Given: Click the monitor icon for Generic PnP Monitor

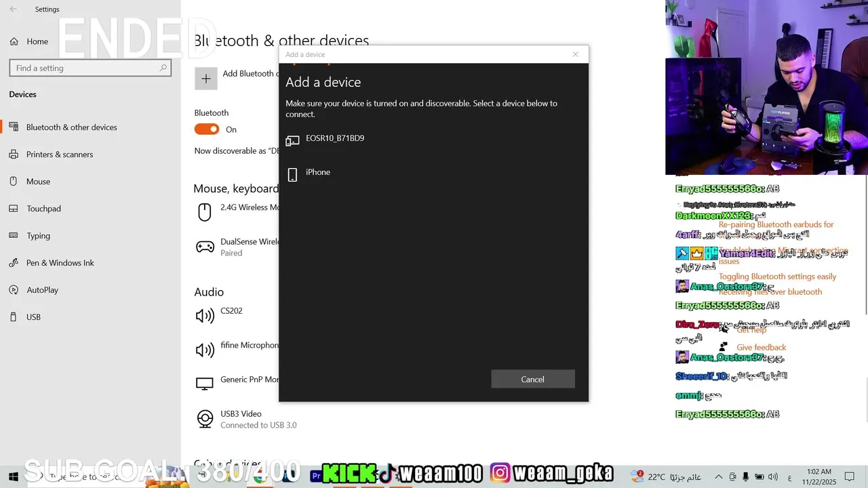Looking at the screenshot, I should click(x=205, y=384).
